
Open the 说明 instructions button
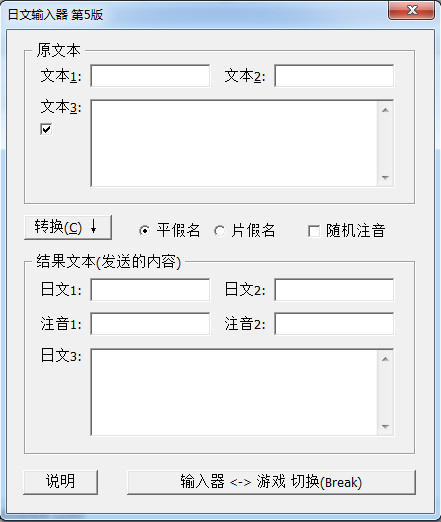point(60,482)
